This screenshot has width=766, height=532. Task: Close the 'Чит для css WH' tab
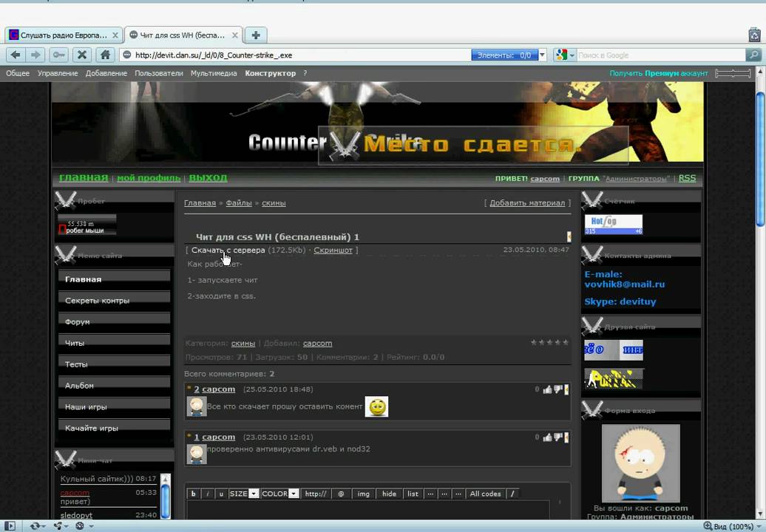pyautogui.click(x=235, y=35)
